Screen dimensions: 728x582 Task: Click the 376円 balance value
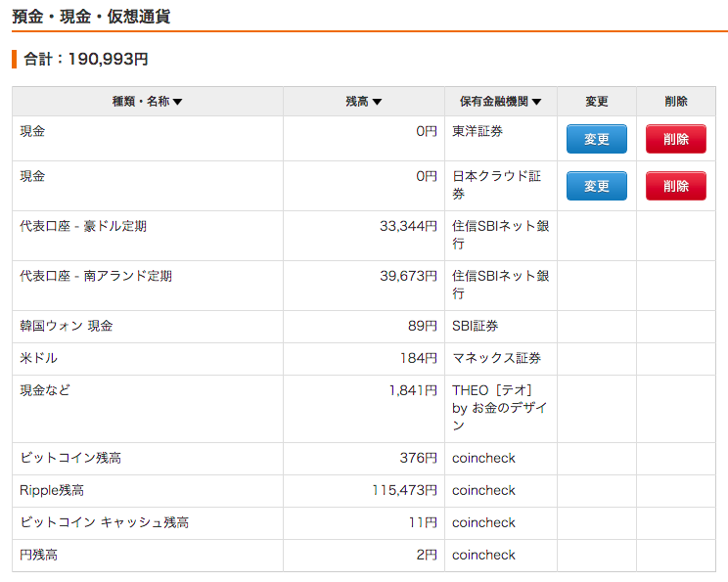419,458
